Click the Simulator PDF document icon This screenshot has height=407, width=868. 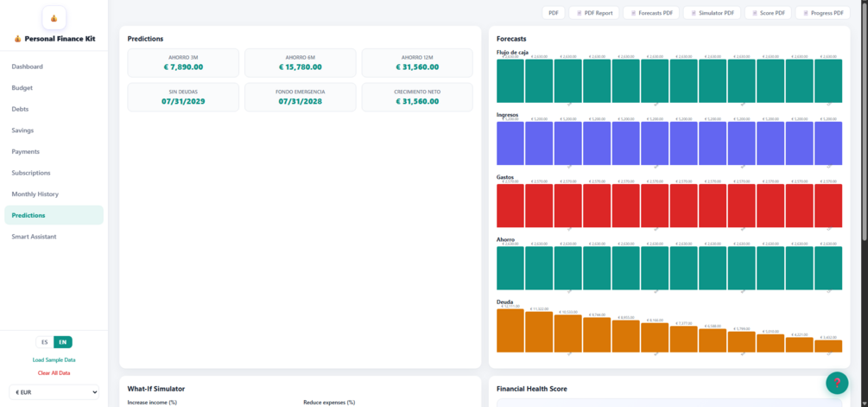693,13
